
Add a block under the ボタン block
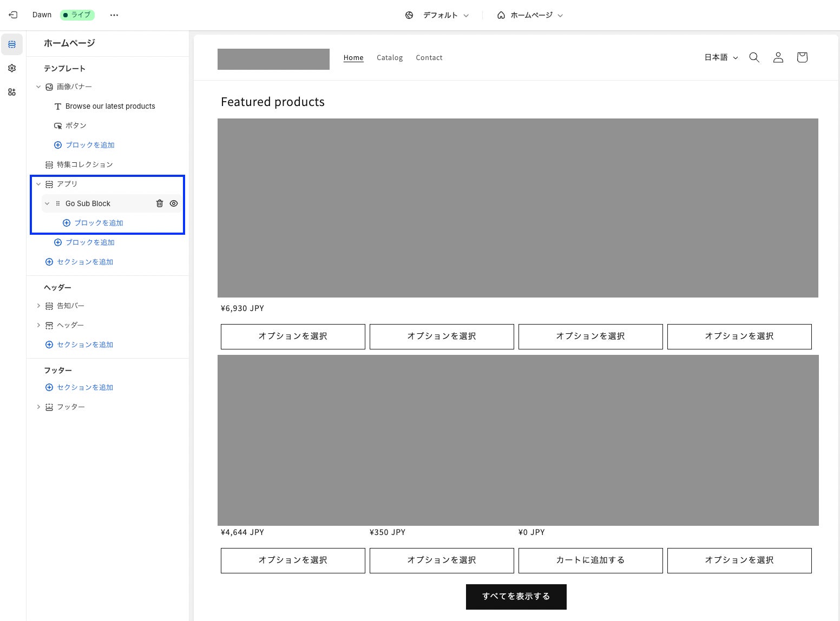84,145
